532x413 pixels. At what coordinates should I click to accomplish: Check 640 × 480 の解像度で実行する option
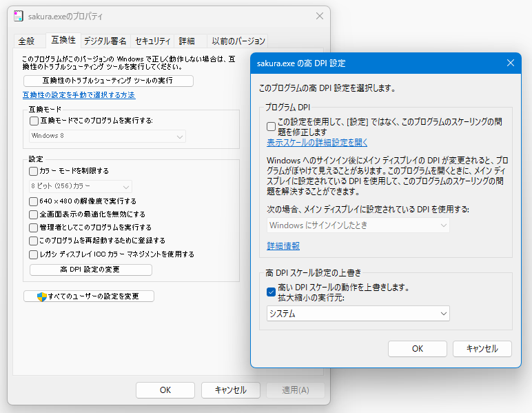click(x=34, y=201)
